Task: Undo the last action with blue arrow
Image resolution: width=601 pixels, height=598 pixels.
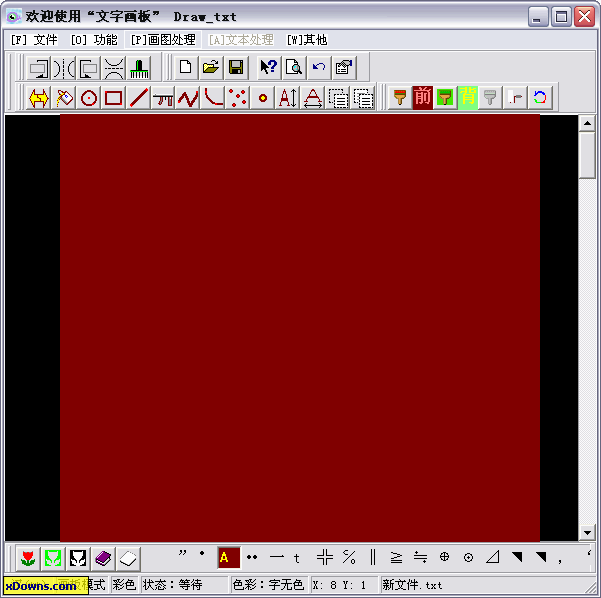Action: pyautogui.click(x=319, y=67)
